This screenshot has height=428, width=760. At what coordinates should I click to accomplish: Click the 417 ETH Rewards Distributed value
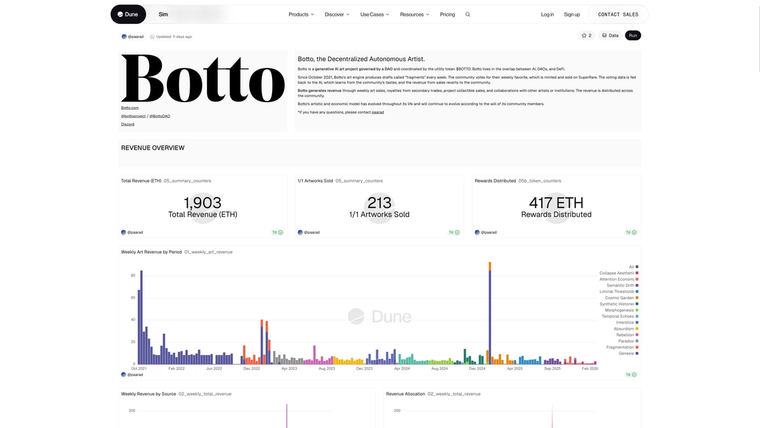(x=556, y=203)
